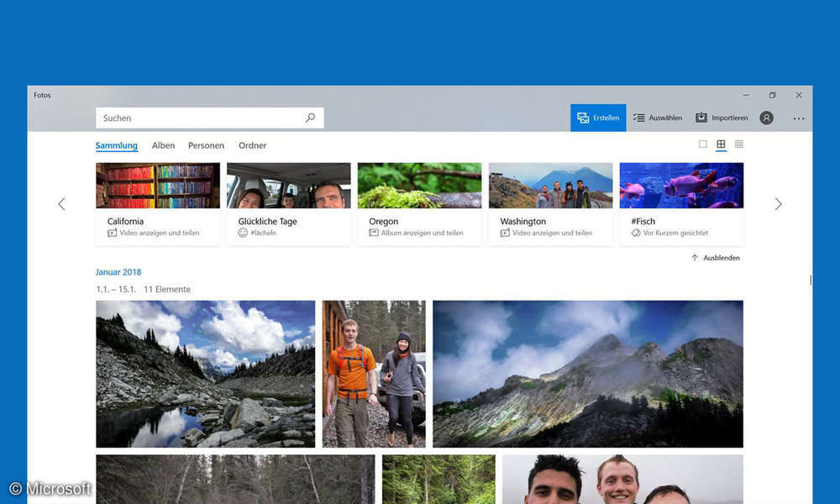Screen dimensions: 840x504
Task: Click the Erstellen toolbar icon
Action: [584, 118]
